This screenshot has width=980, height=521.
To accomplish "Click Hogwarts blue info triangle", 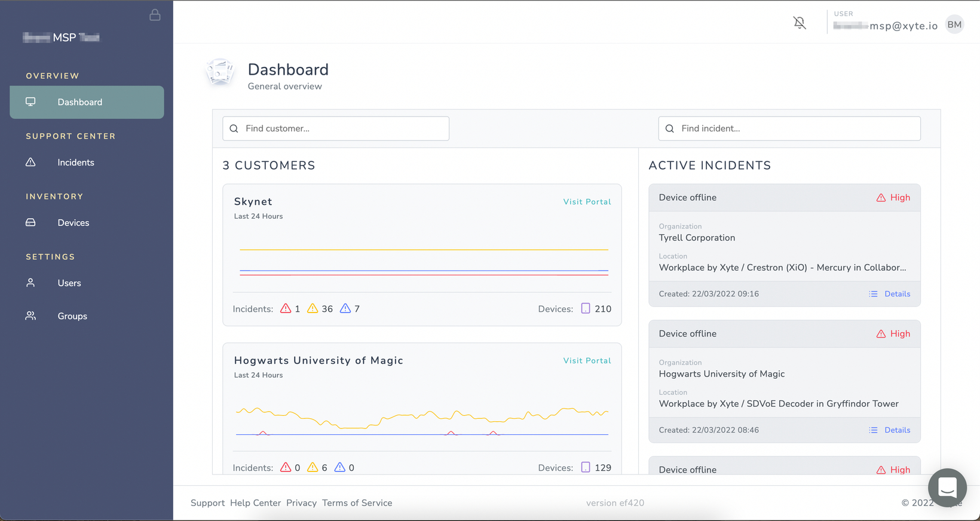I will pos(339,467).
